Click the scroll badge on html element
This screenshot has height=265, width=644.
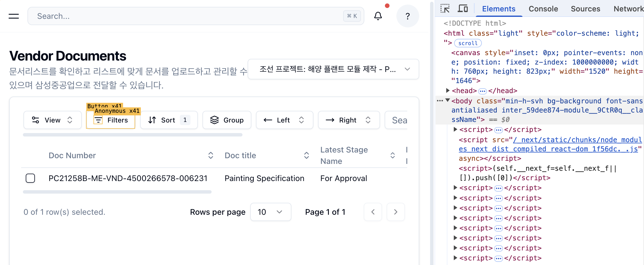click(x=468, y=43)
